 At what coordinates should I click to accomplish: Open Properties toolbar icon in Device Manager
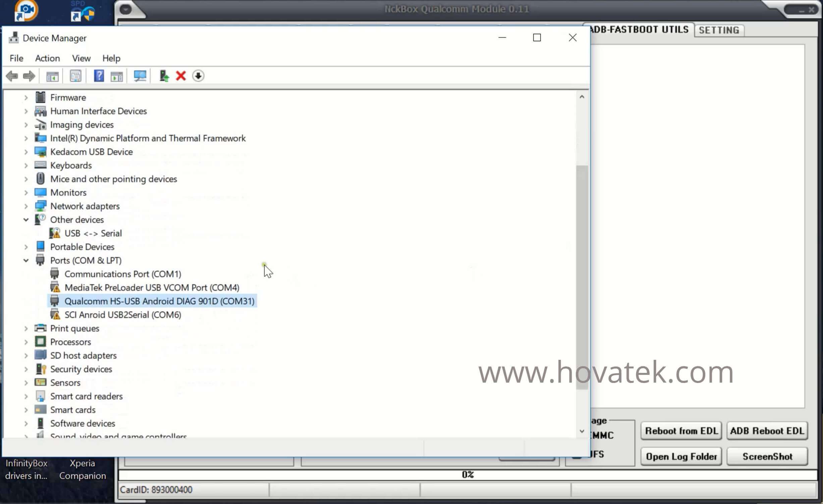(75, 76)
